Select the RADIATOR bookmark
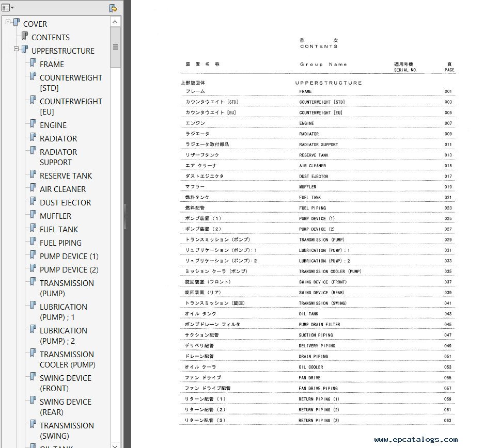Image resolution: width=484 pixels, height=448 pixels. coord(58,139)
